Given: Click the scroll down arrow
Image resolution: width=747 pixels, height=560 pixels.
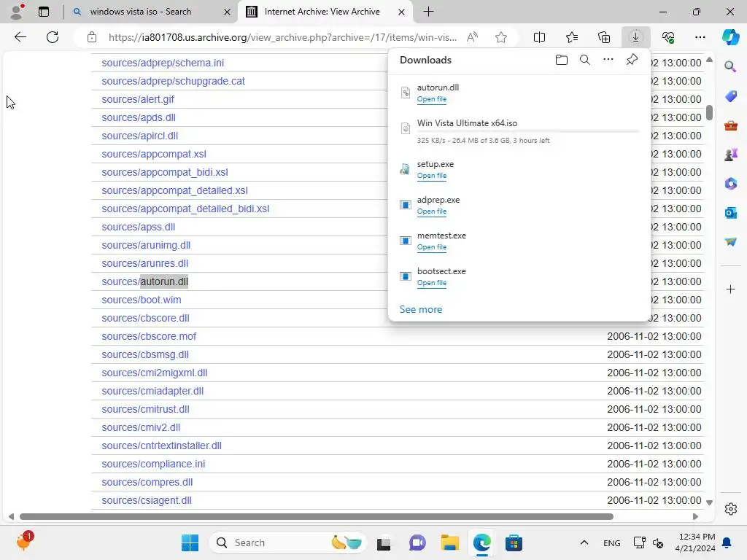Looking at the screenshot, I should [x=709, y=502].
